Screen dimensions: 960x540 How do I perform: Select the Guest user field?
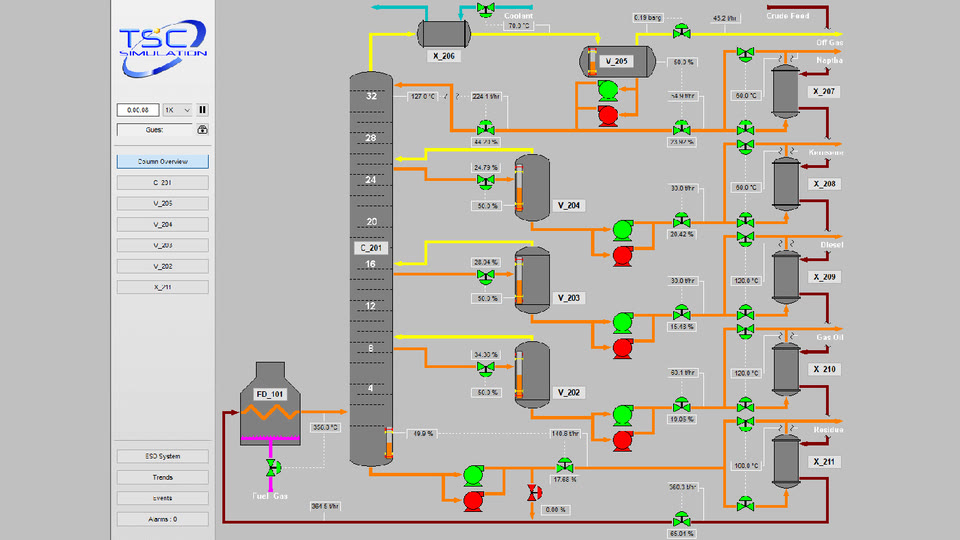pos(155,130)
